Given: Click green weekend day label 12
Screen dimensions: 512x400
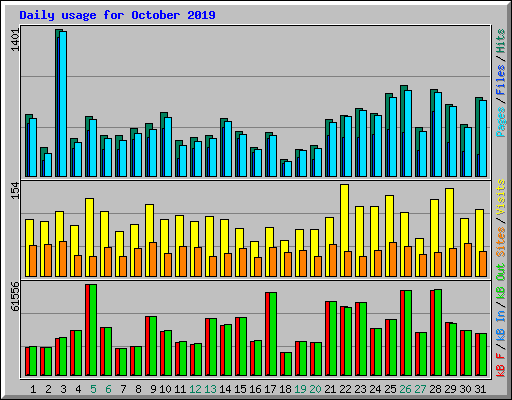Looking at the screenshot, I should [195, 389].
